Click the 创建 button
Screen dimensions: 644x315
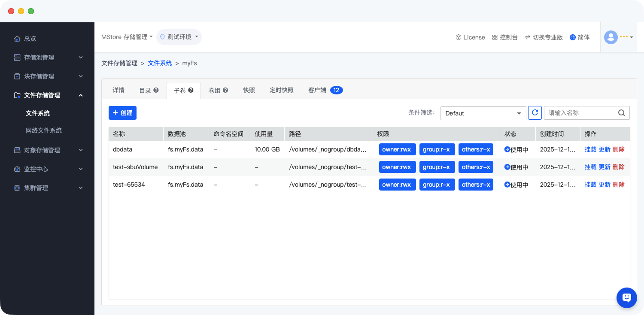(122, 113)
